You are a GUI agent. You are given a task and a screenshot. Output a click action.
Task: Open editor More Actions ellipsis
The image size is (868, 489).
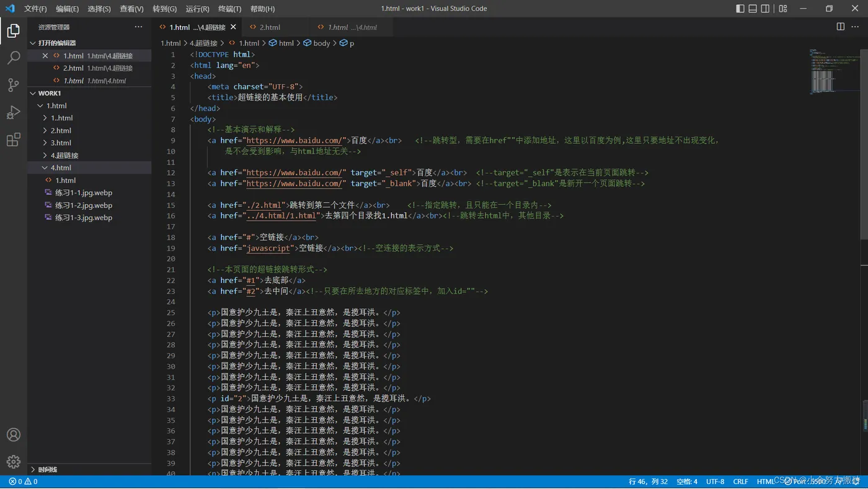tap(856, 27)
